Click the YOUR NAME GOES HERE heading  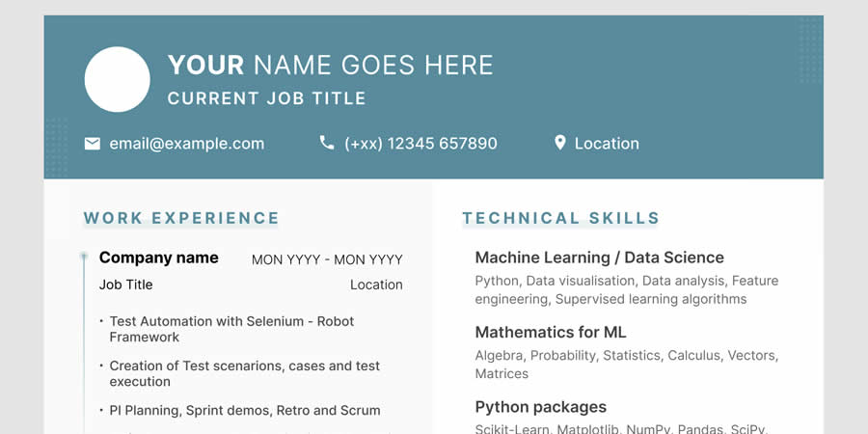coord(330,66)
